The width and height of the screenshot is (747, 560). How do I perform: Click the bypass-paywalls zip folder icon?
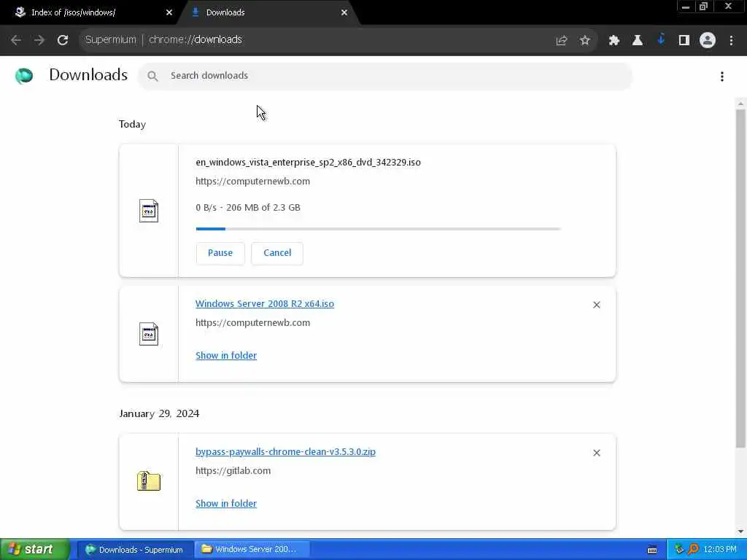(149, 481)
